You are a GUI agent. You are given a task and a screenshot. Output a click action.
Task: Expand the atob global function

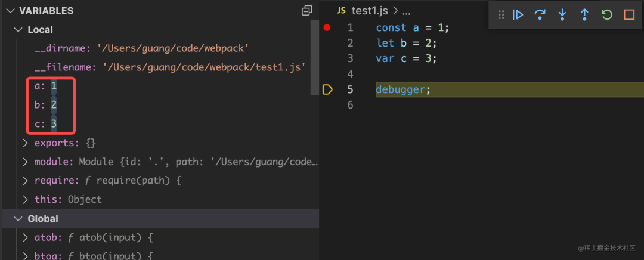point(26,237)
